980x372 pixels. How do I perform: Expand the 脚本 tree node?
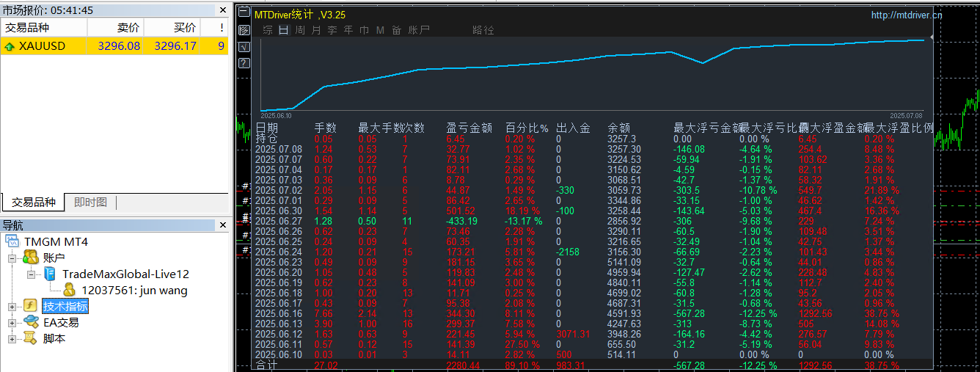tap(12, 339)
